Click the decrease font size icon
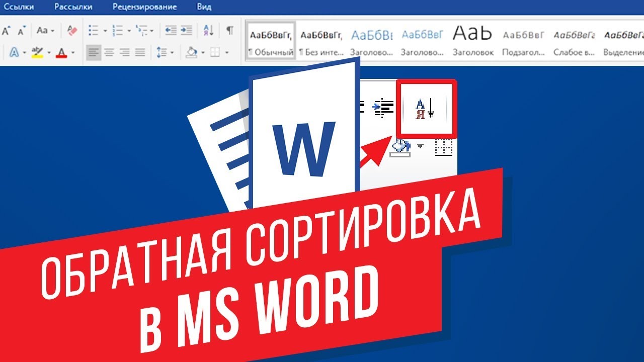This screenshot has width=644, height=362. click(21, 31)
